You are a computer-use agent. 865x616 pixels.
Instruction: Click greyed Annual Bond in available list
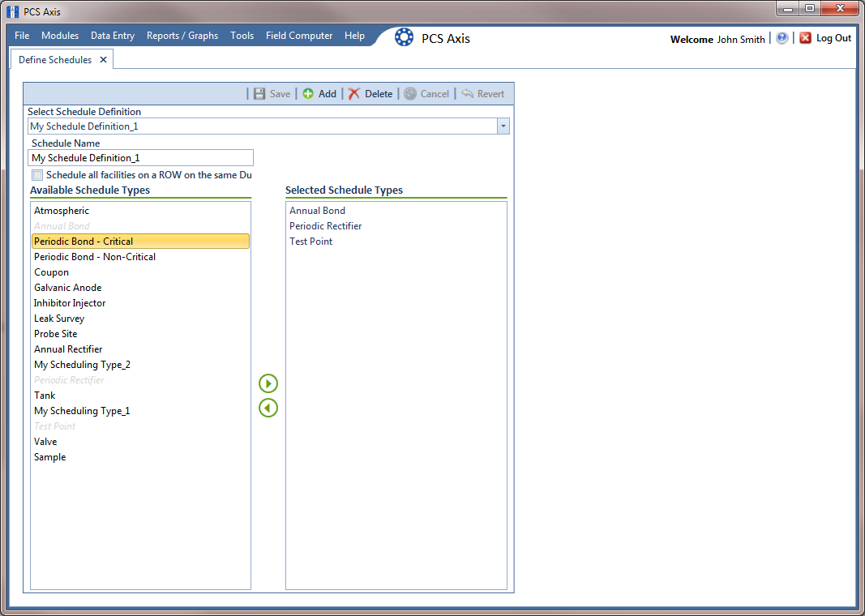(x=141, y=226)
